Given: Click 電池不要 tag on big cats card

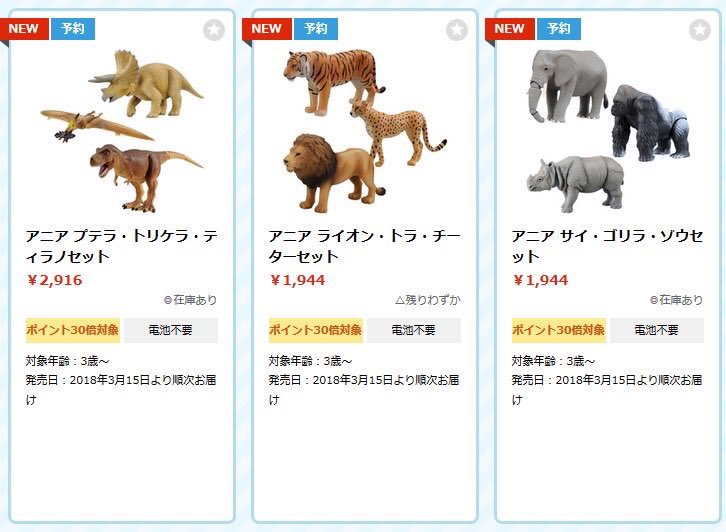Looking at the screenshot, I should tap(414, 330).
